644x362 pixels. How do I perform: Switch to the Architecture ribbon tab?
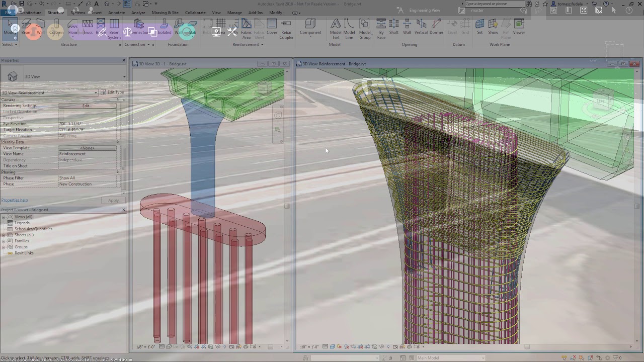[30, 13]
